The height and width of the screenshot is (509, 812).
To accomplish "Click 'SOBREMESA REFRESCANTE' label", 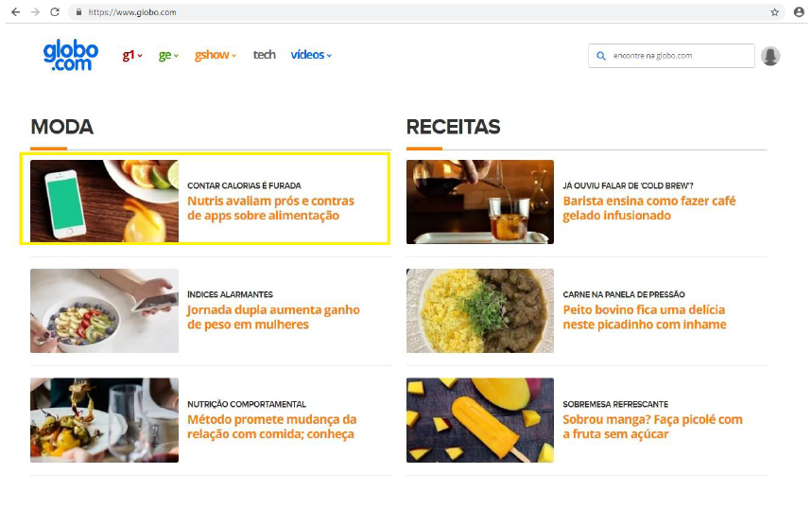I will click(x=615, y=404).
